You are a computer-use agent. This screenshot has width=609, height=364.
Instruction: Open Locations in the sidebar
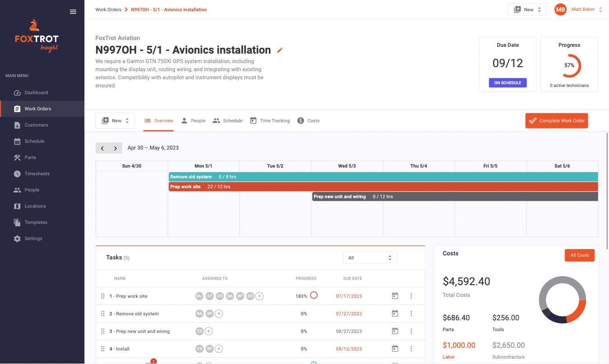click(35, 206)
